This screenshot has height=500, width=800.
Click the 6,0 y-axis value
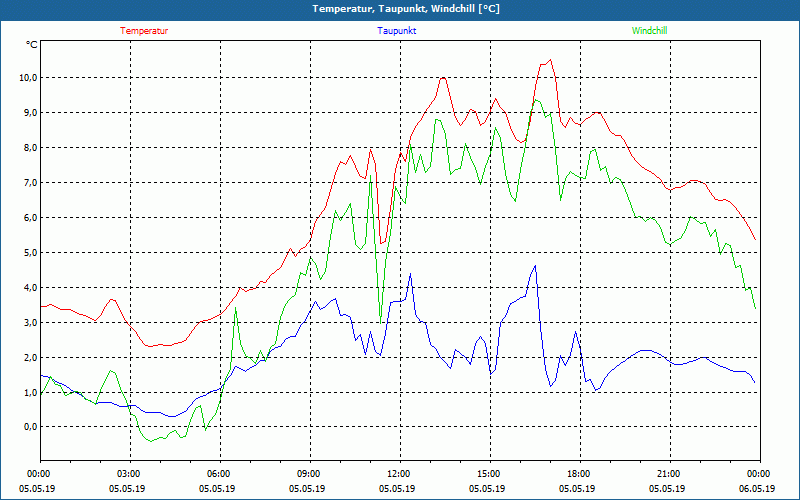(30, 217)
